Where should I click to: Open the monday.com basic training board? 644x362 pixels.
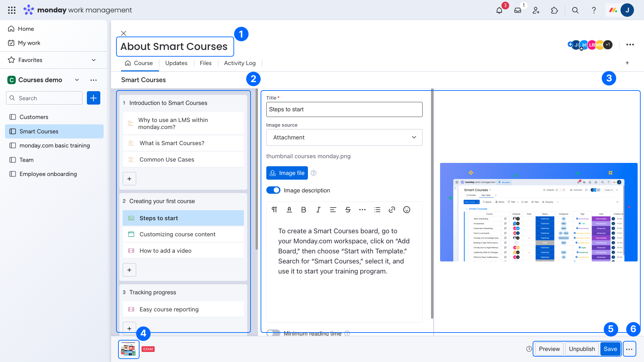pos(54,145)
